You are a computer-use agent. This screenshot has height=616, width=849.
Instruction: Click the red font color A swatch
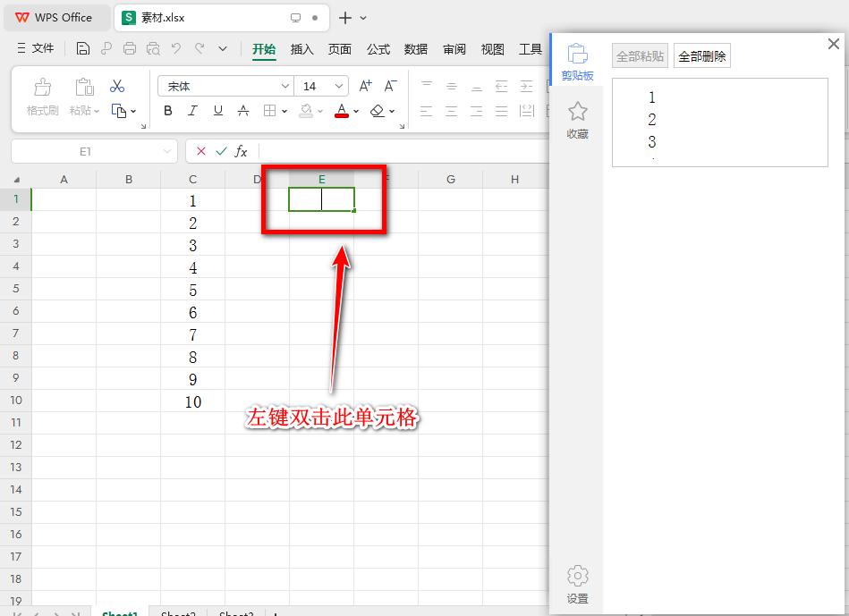[342, 111]
